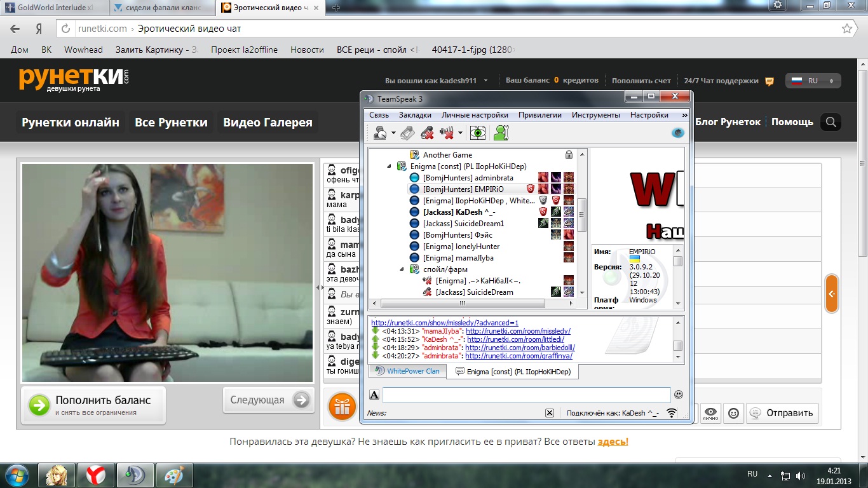Image resolution: width=868 pixels, height=488 pixels.
Task: Click the TeamSpeak channel tree vertical scrollbar thumb
Action: [x=581, y=215]
